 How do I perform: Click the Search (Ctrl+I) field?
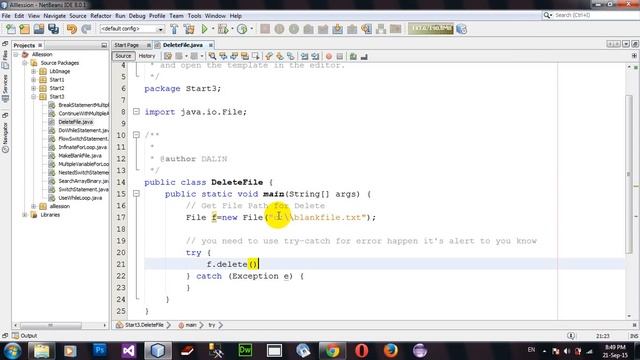pyautogui.click(x=591, y=15)
